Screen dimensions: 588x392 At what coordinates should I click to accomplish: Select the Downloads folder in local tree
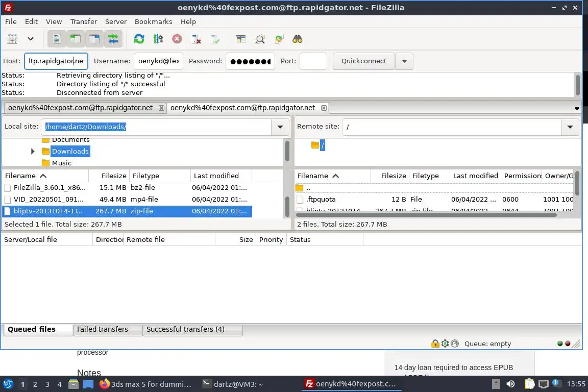pos(70,151)
